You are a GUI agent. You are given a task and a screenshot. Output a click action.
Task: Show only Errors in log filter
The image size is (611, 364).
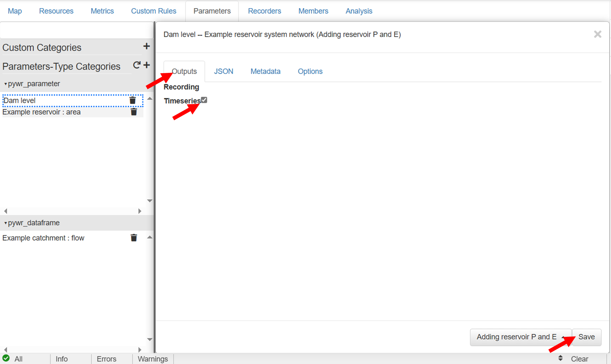click(x=106, y=359)
